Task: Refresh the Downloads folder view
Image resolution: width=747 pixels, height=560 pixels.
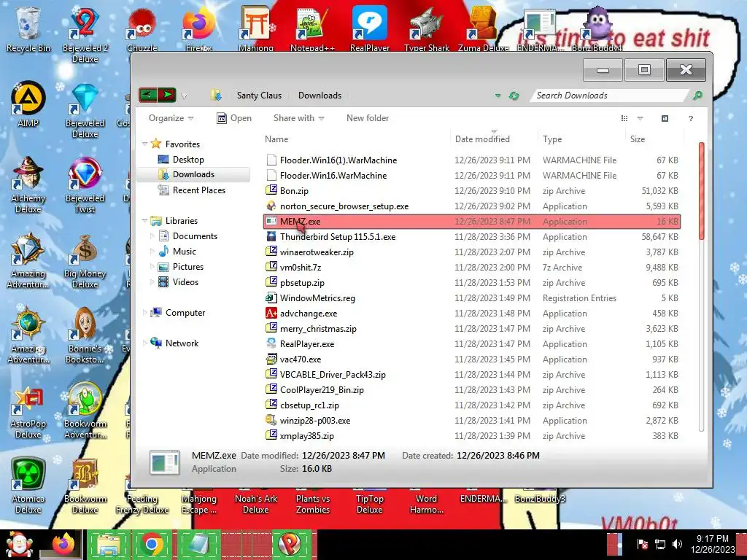Action: [514, 96]
